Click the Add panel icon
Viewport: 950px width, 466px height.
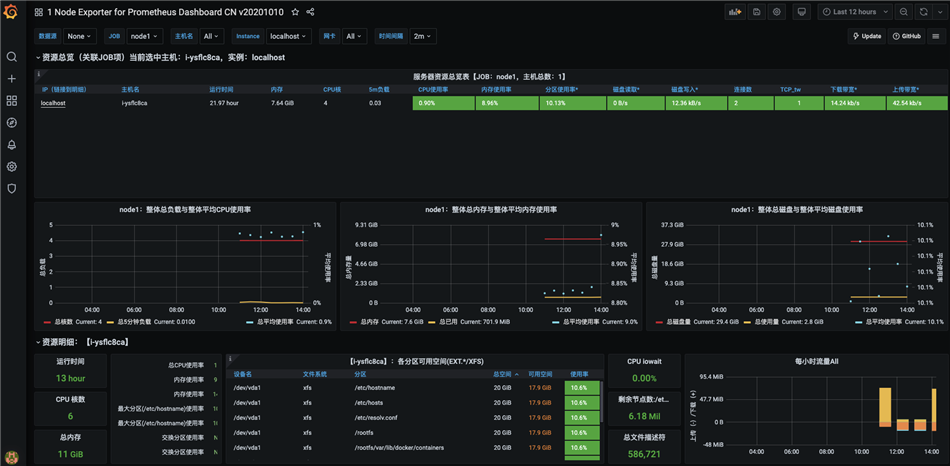[736, 12]
